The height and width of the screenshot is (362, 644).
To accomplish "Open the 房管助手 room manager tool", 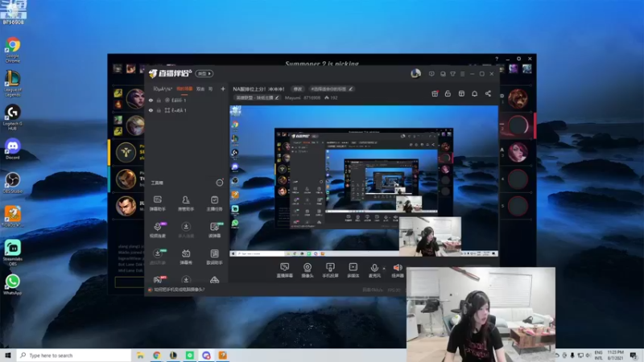I will pyautogui.click(x=186, y=204).
